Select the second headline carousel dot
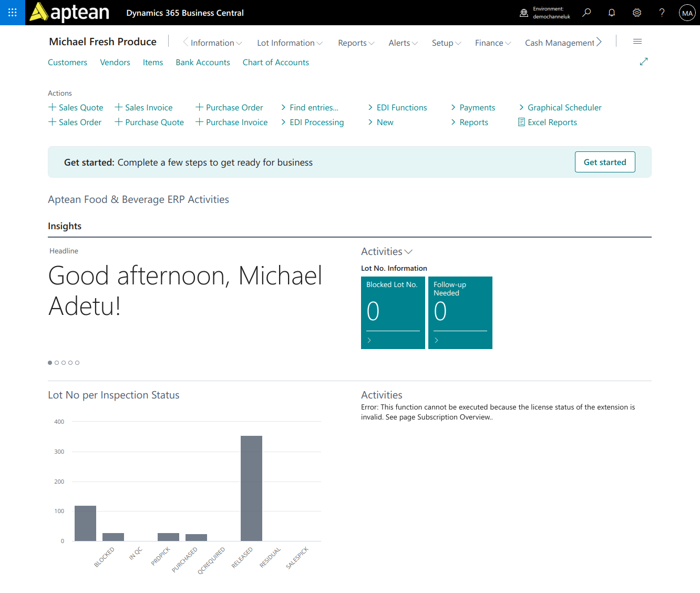Image resolution: width=700 pixels, height=593 pixels. 57,363
